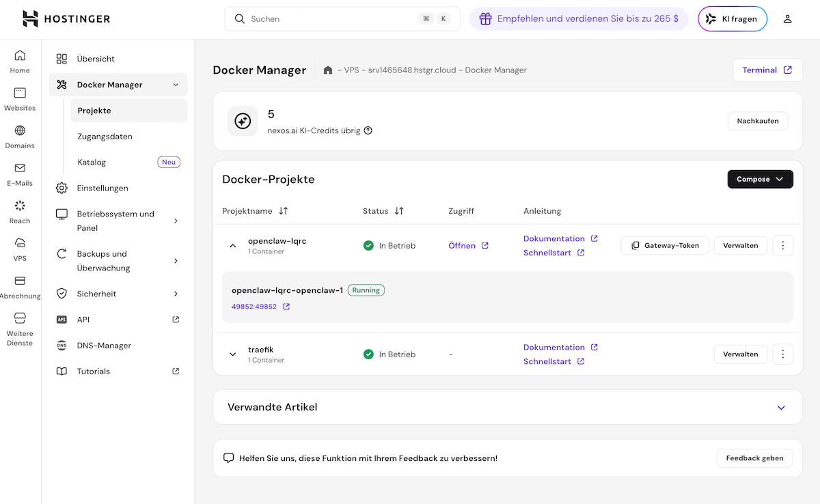The image size is (820, 504).
Task: Collapse the openclaw-lqrc project row
Action: coord(232,246)
